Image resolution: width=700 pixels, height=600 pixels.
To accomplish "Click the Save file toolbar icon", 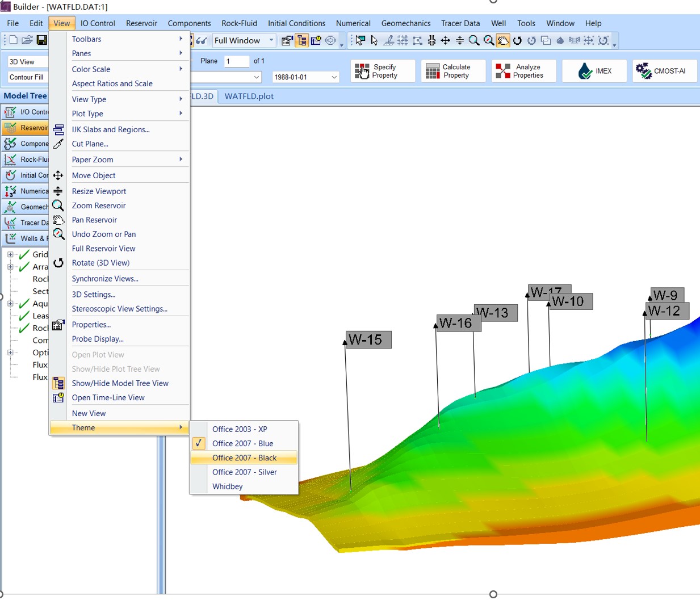I will coord(41,40).
